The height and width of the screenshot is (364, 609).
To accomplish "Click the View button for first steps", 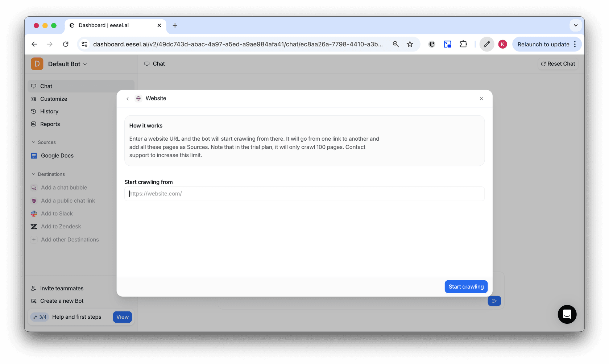I will click(x=123, y=317).
